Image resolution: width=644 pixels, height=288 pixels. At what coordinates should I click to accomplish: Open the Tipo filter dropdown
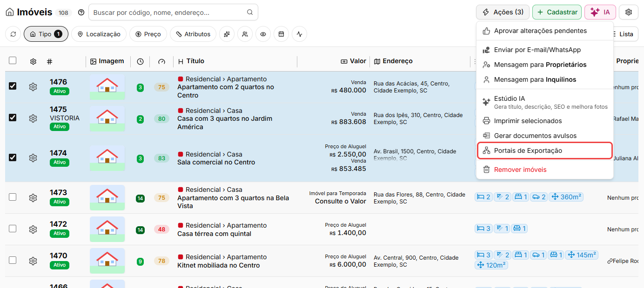coord(46,34)
